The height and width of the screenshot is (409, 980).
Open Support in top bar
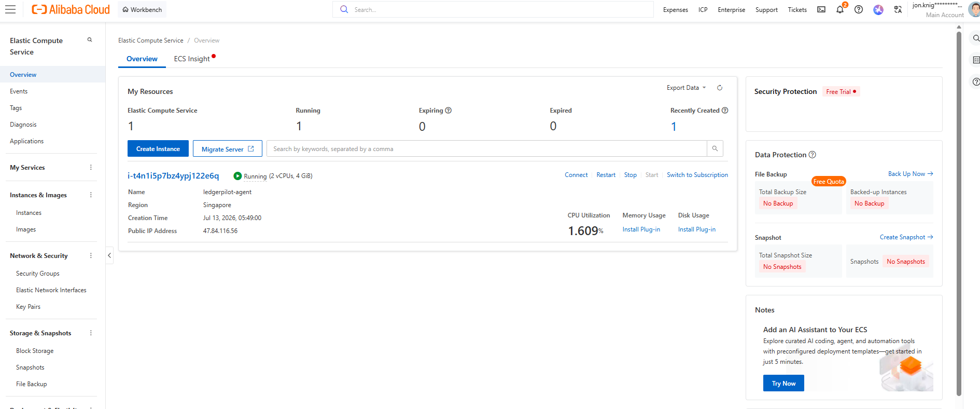coord(766,10)
